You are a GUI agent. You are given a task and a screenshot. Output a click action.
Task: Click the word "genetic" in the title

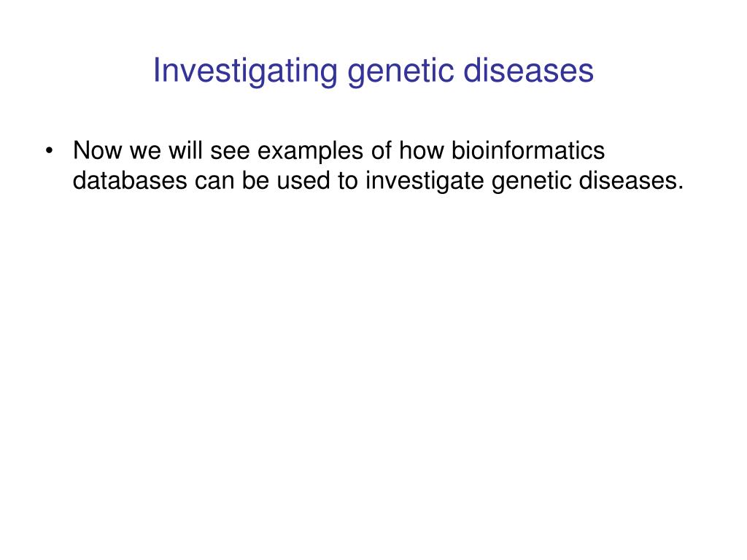[400, 71]
